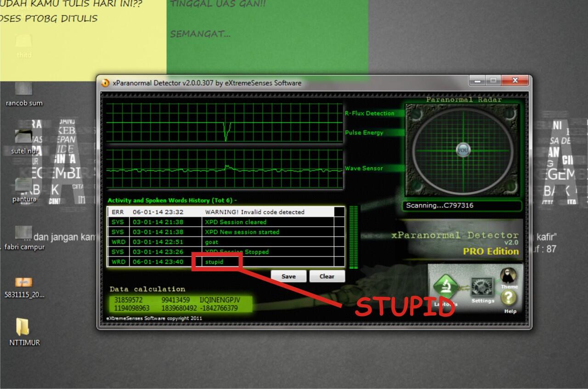Click data value '1839680492'
Image resolution: width=588 pixels, height=389 pixels.
[x=179, y=308]
